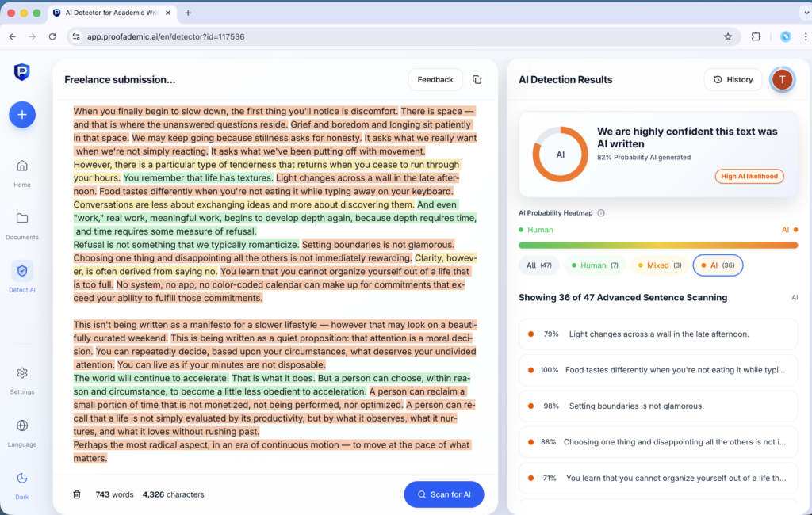Select the 100% 'Food tastes differently' result
Image resolution: width=812 pixels, height=515 pixels.
pyautogui.click(x=657, y=369)
